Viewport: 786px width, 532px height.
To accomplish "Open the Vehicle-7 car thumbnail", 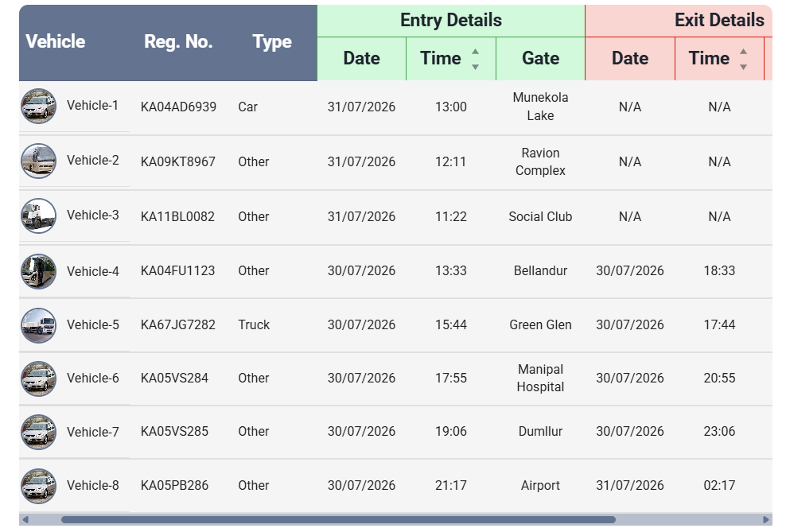I will point(39,432).
